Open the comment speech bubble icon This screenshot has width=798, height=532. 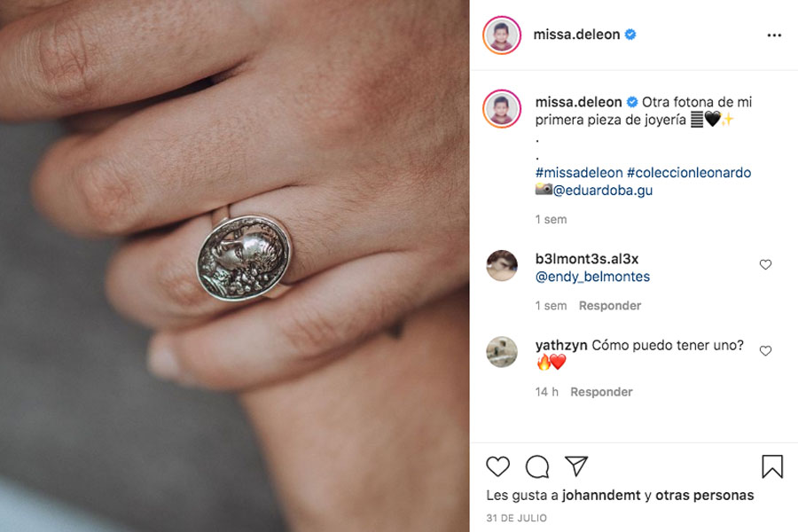(x=537, y=466)
